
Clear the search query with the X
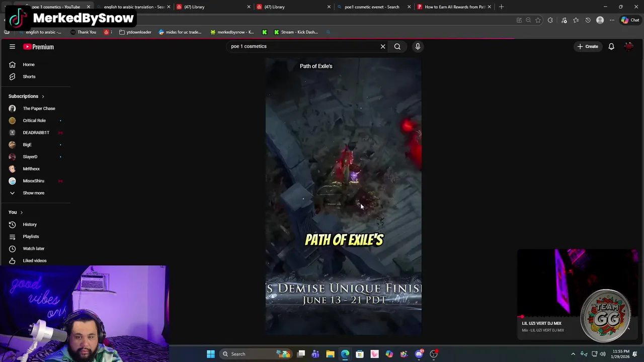click(x=383, y=46)
